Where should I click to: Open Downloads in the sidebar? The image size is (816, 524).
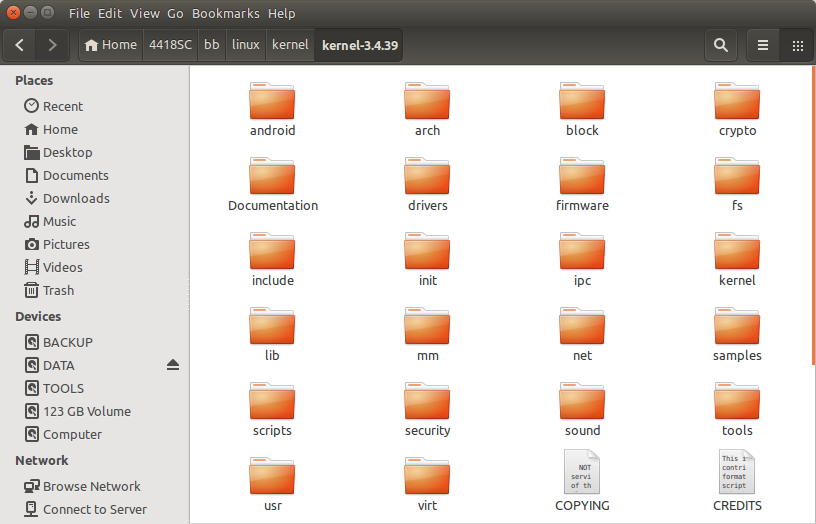[x=76, y=198]
